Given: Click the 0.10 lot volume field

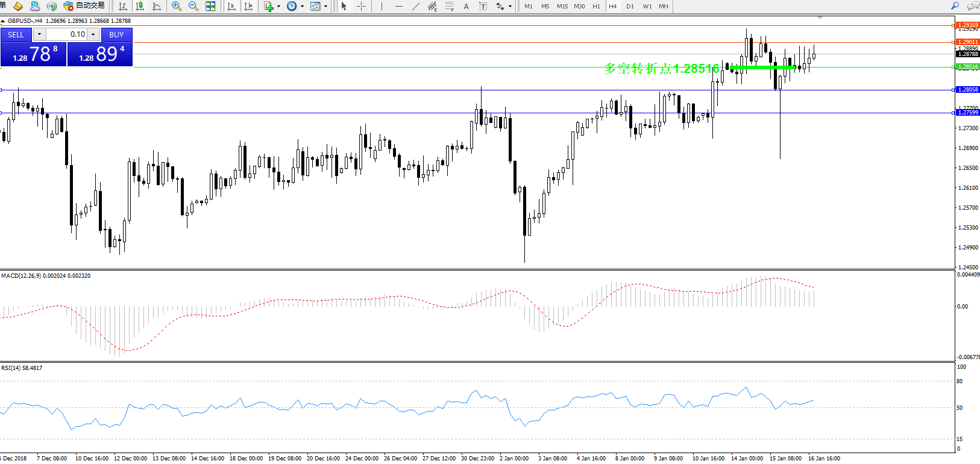Looking at the screenshot, I should (68, 34).
